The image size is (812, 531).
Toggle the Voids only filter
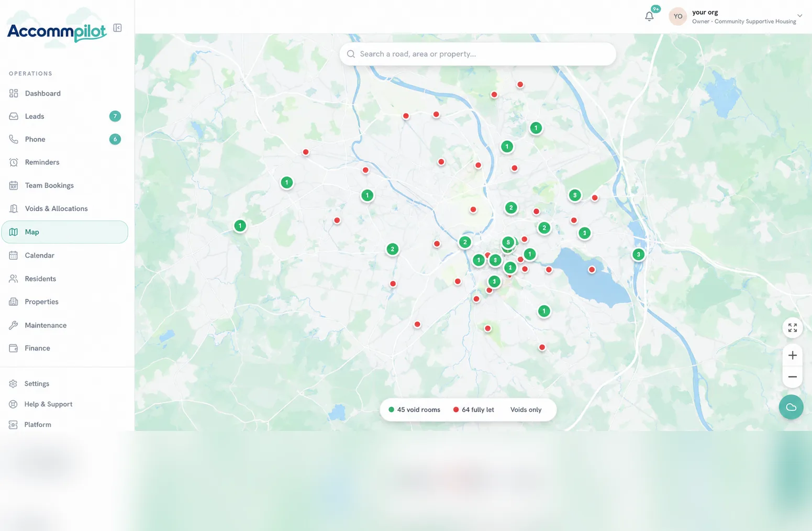[526, 410]
